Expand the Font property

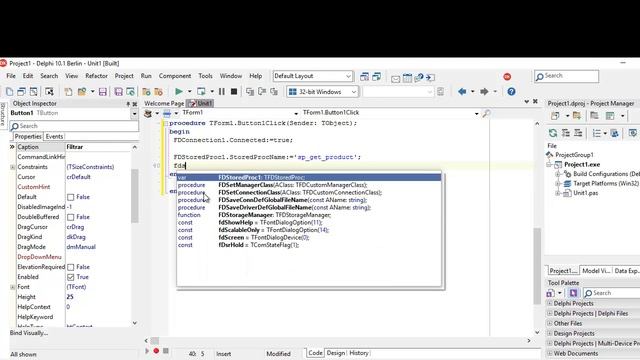tap(13, 287)
